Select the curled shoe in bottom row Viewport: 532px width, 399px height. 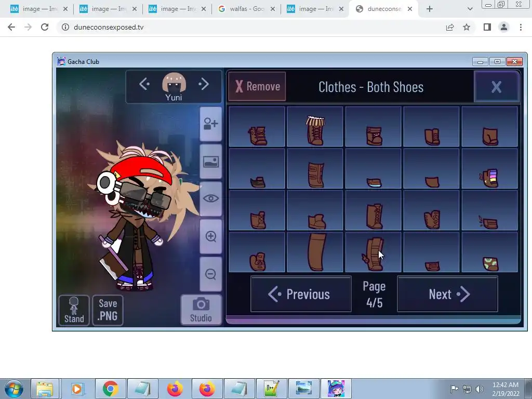coord(257,252)
